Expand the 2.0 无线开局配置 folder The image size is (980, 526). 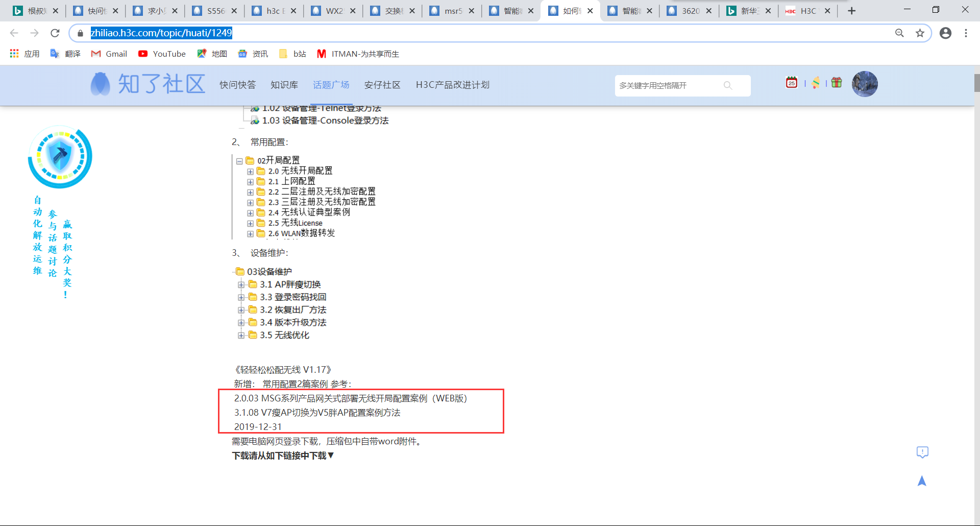pyautogui.click(x=250, y=172)
